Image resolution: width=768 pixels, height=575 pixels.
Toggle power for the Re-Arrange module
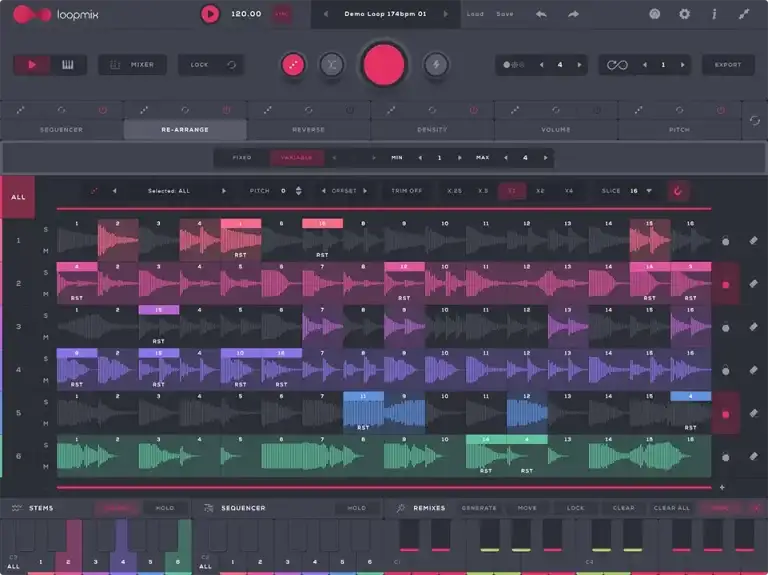click(x=226, y=110)
